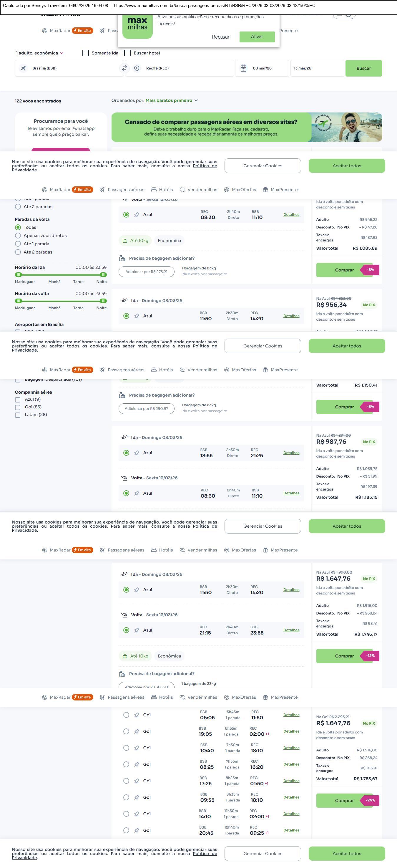Viewport: 397px width, 868px height.
Task: Open the 13 mar/26 return date picker
Action: pos(317,68)
